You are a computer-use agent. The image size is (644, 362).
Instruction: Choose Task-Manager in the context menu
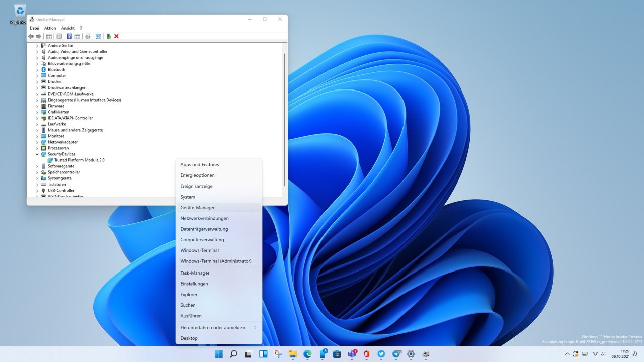(x=219, y=273)
